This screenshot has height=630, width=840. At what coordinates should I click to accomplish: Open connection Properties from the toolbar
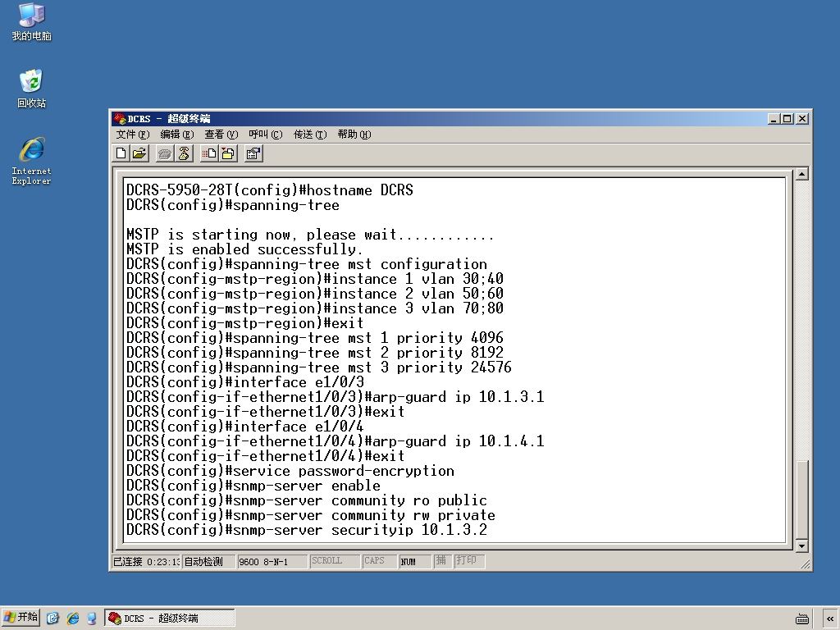tap(254, 153)
